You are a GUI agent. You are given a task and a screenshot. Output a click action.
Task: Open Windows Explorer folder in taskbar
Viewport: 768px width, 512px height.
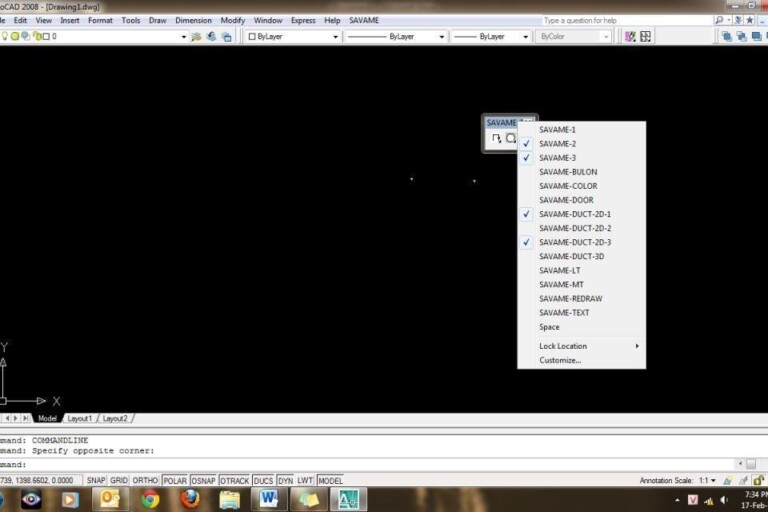coord(230,499)
